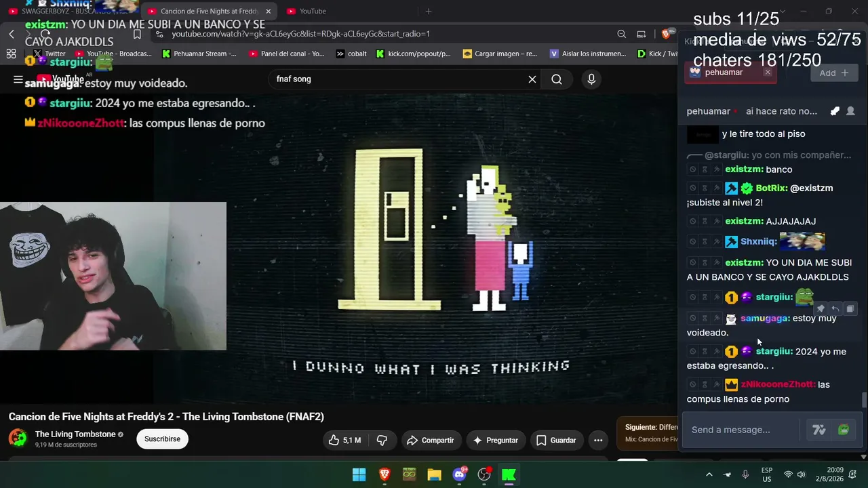Image resolution: width=868 pixels, height=488 pixels.
Task: Copy the hovered samugaga chat message
Action: [x=850, y=308]
